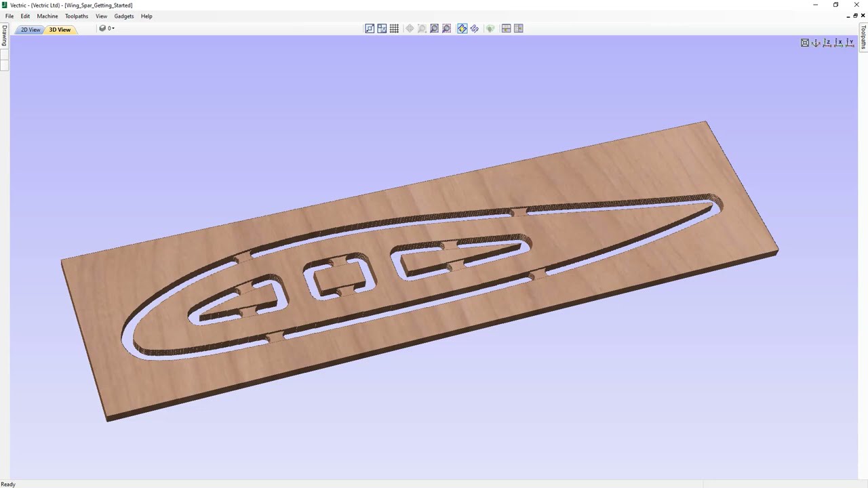
Task: Click the wing spar model preview
Action: pos(420,271)
